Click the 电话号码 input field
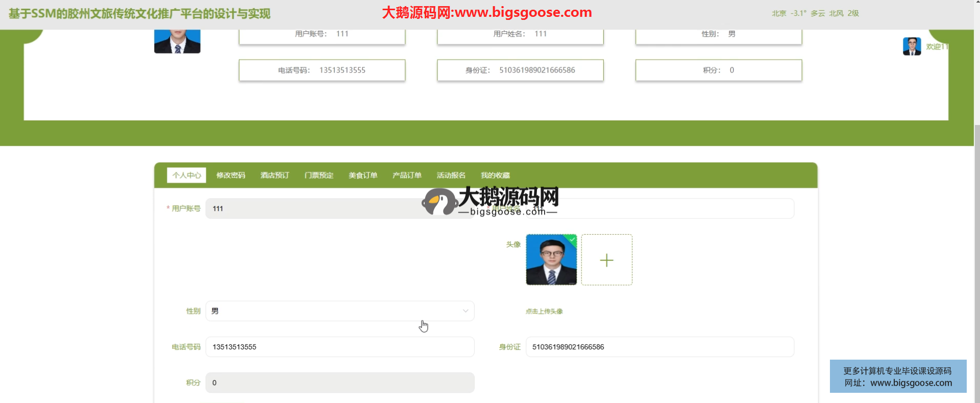The width and height of the screenshot is (980, 403). coord(339,347)
